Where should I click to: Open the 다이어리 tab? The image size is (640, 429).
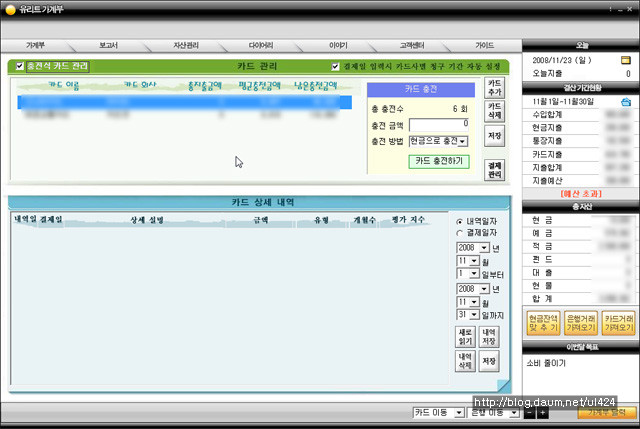(261, 45)
